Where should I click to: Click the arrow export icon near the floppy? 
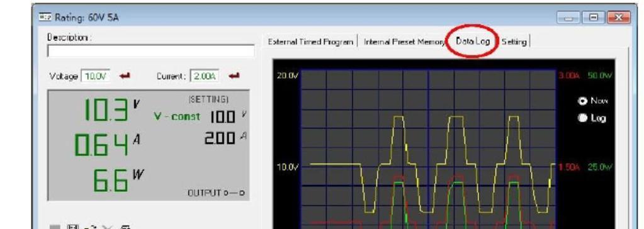[91, 227]
